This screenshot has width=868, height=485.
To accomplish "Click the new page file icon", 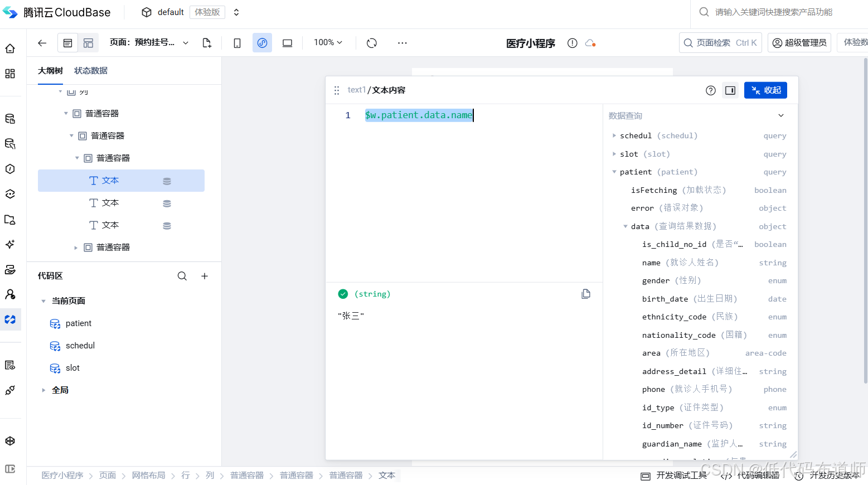I will (x=207, y=43).
